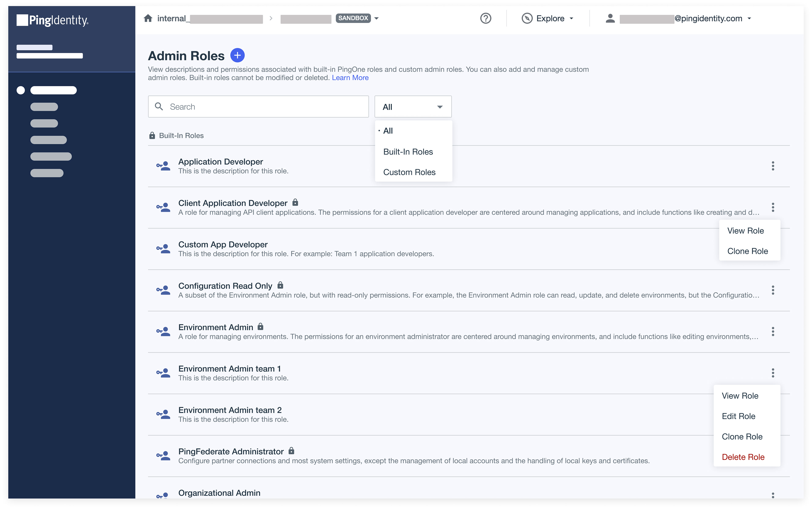Click the Configuration Read Only role icon
Viewport: 812px width, 509px height.
163,290
